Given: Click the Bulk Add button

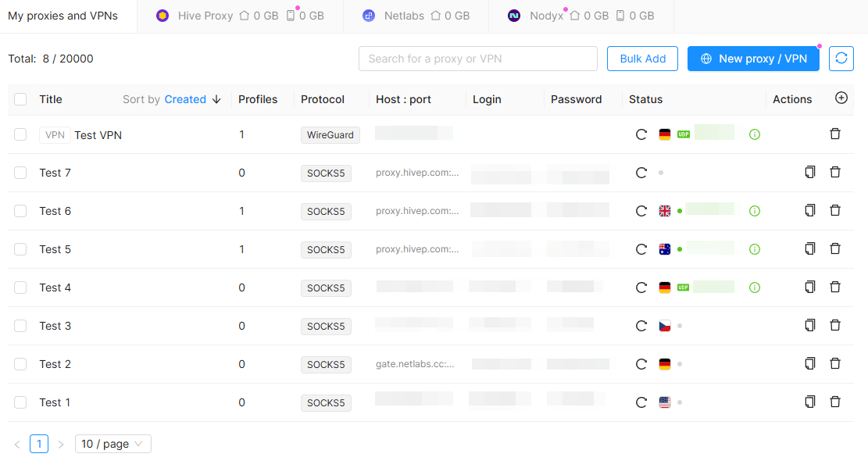Looking at the screenshot, I should coord(642,59).
